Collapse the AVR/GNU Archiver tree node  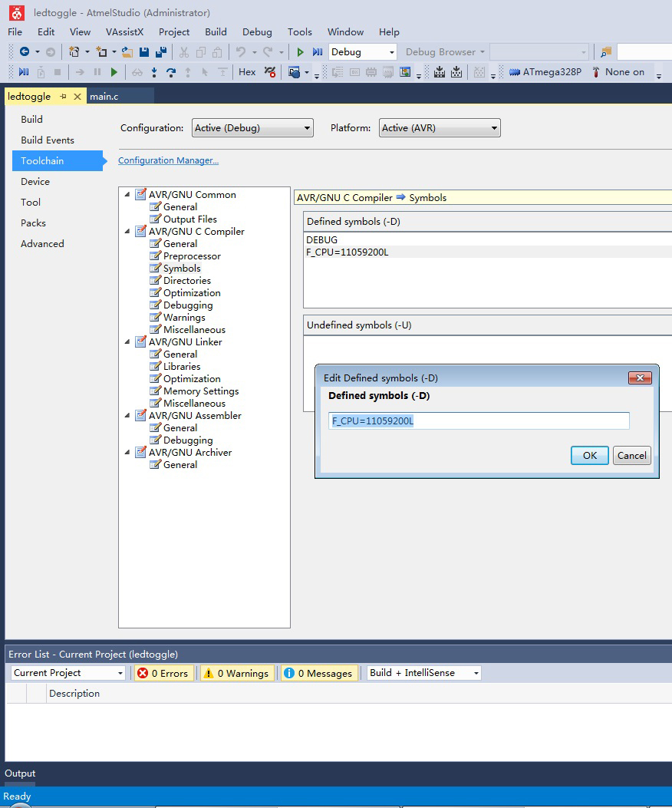click(127, 453)
